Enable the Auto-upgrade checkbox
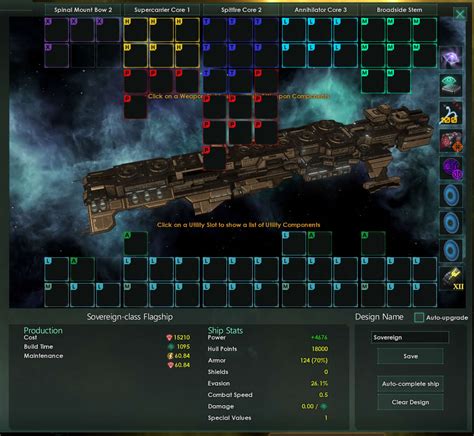 coord(419,317)
